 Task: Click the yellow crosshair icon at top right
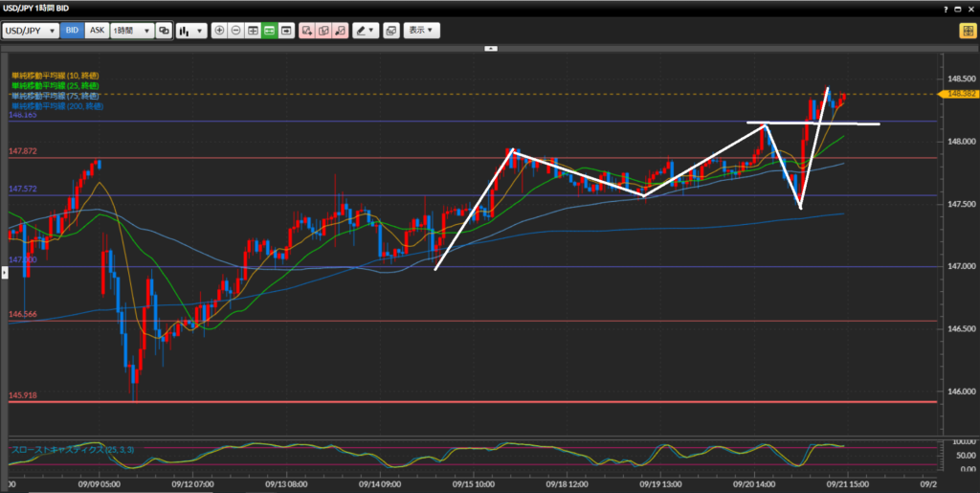tap(968, 31)
